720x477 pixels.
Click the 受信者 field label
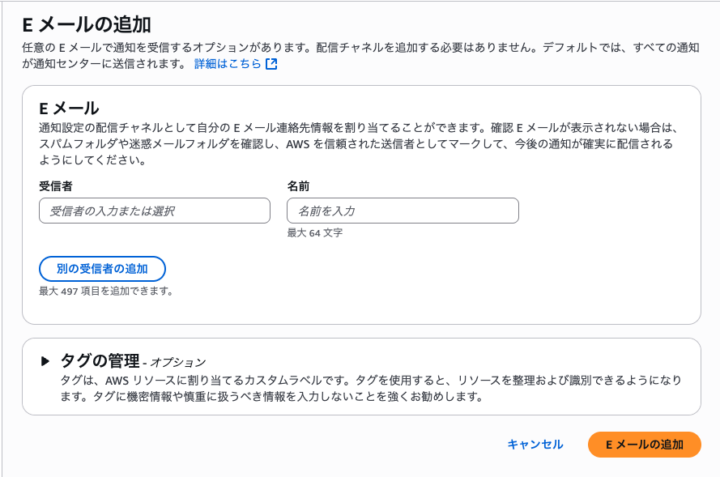[x=56, y=186]
